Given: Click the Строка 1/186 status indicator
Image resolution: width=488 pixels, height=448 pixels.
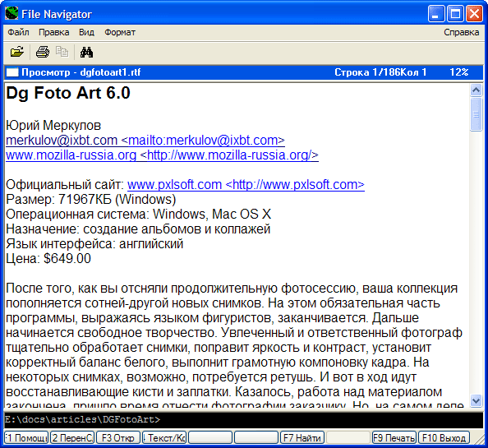Looking at the screenshot, I should 367,72.
